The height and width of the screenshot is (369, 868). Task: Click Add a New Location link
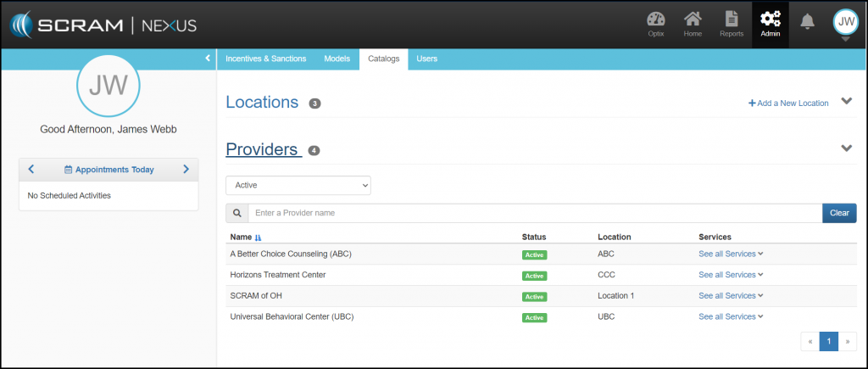click(x=788, y=103)
